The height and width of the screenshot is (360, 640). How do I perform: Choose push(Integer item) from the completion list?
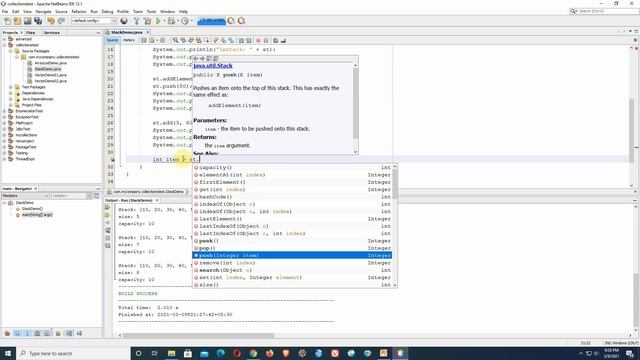(292, 256)
